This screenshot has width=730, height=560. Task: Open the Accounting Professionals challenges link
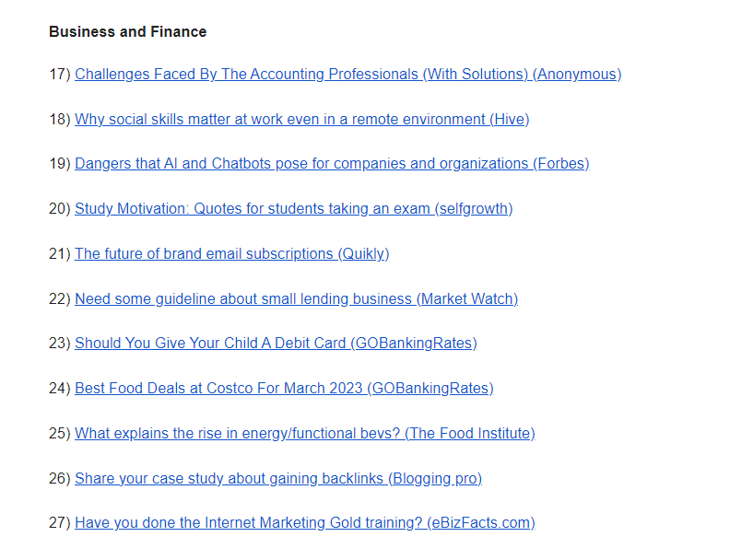pyautogui.click(x=347, y=74)
